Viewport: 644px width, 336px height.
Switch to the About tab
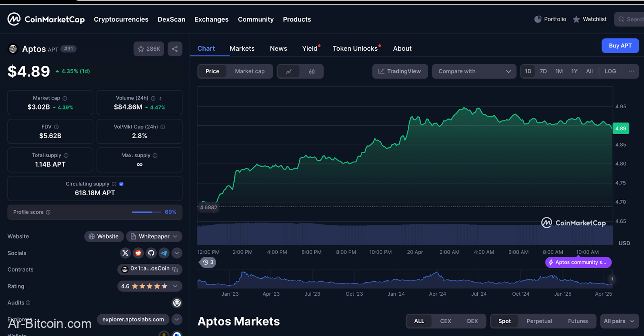pos(402,48)
